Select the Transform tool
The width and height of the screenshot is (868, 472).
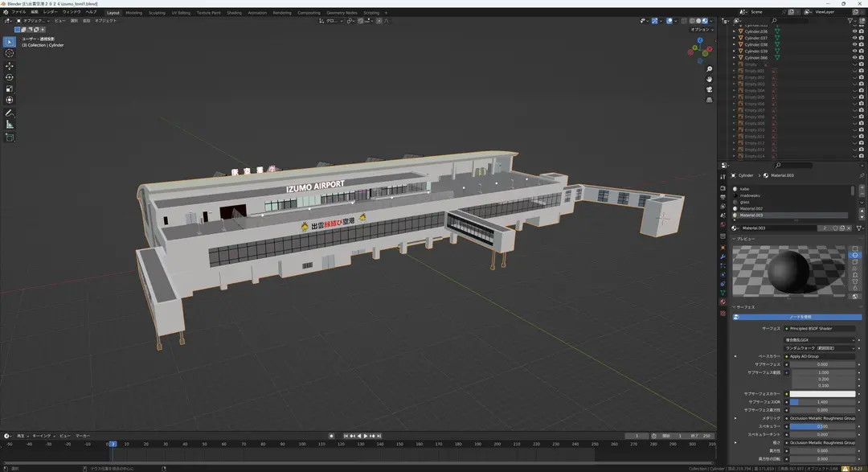10,101
